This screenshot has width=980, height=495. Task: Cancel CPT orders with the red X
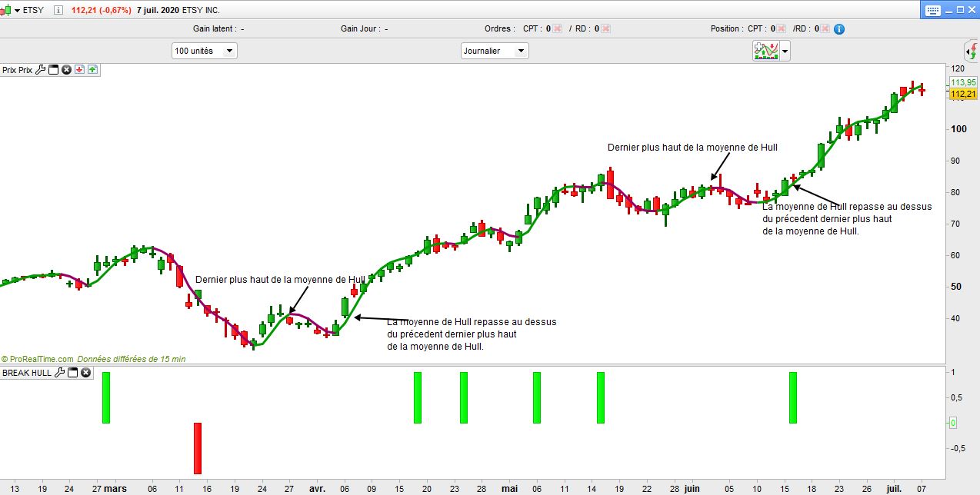coord(558,29)
